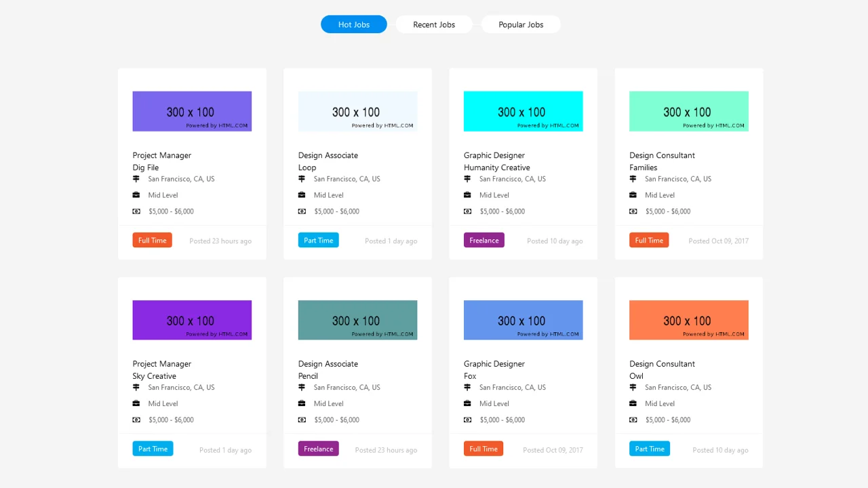This screenshot has width=868, height=488.
Task: Click the location pin icon on Project Manager card
Action: [136, 179]
